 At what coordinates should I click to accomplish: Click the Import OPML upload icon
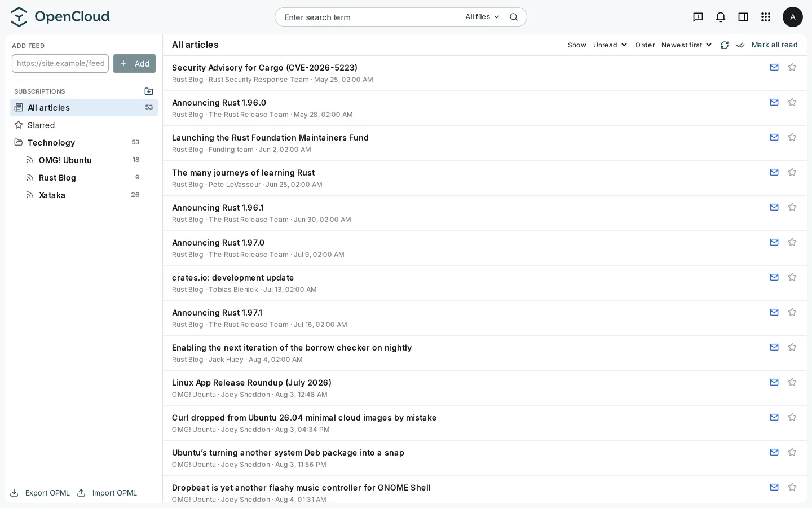[x=81, y=493]
